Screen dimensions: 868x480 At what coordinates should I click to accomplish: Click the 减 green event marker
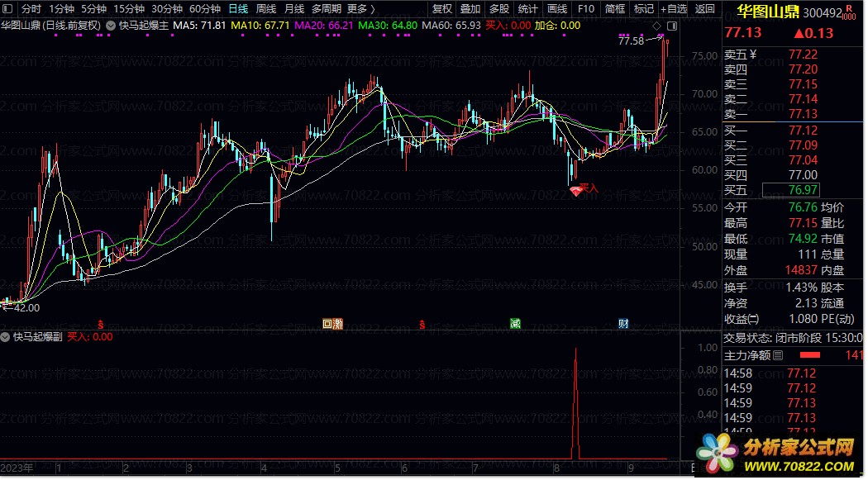pos(515,324)
